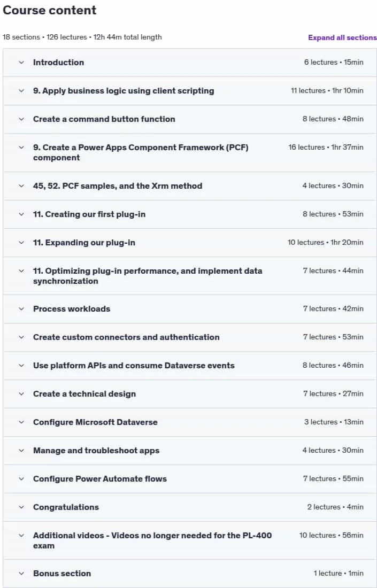Open the Process workloads section
This screenshot has width=377, height=588.
(x=190, y=309)
